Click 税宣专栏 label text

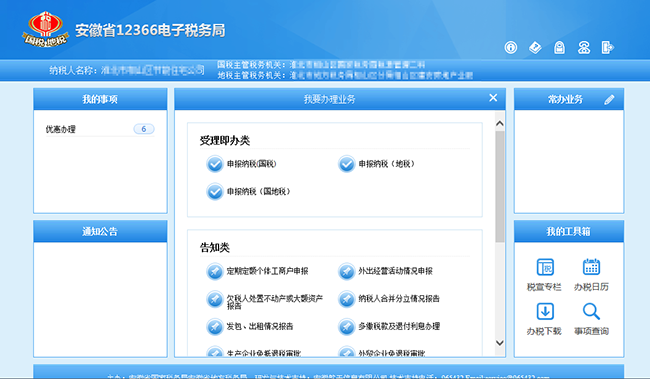[x=544, y=287]
